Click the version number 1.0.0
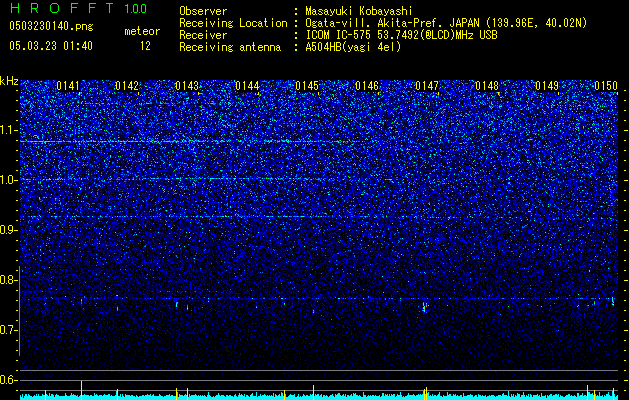 point(135,9)
